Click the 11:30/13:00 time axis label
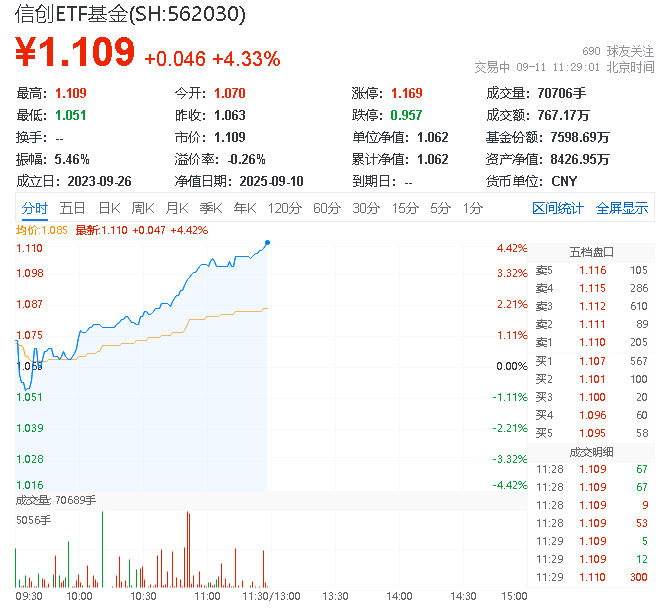Screen dimensions: 660x615 (271, 596)
